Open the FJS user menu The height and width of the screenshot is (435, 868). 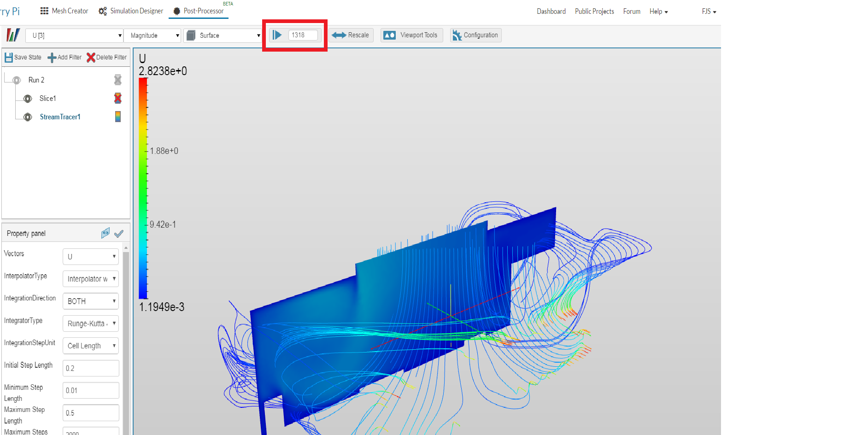(x=709, y=12)
